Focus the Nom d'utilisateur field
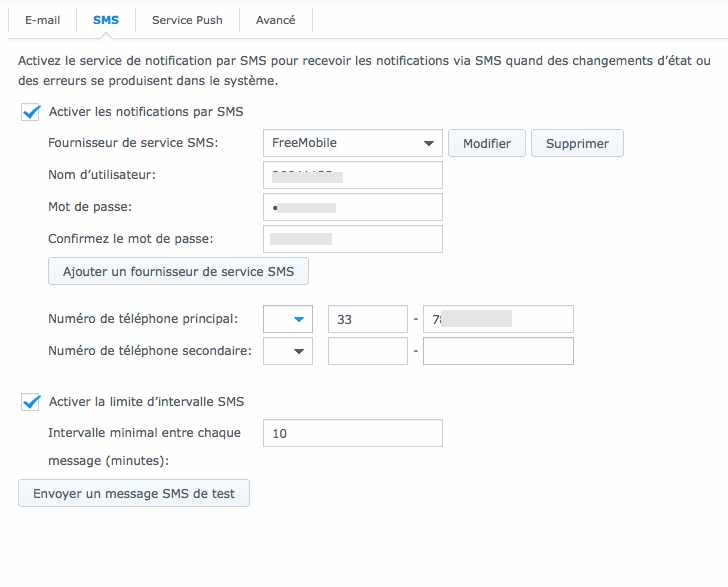This screenshot has width=728, height=587. pyautogui.click(x=353, y=175)
